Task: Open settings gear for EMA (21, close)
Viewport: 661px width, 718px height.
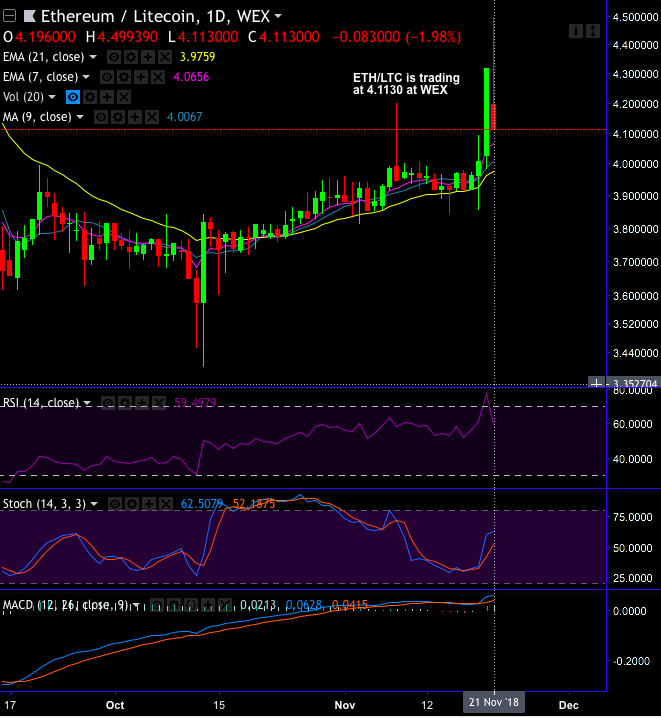Action: [131, 57]
